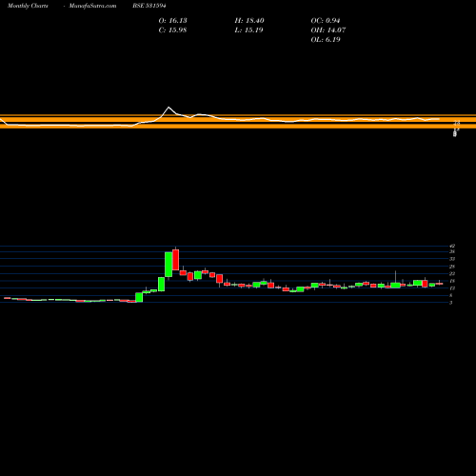Click the tallest green candlestick near the peak
Screen dimensions: 476x476
169,265
